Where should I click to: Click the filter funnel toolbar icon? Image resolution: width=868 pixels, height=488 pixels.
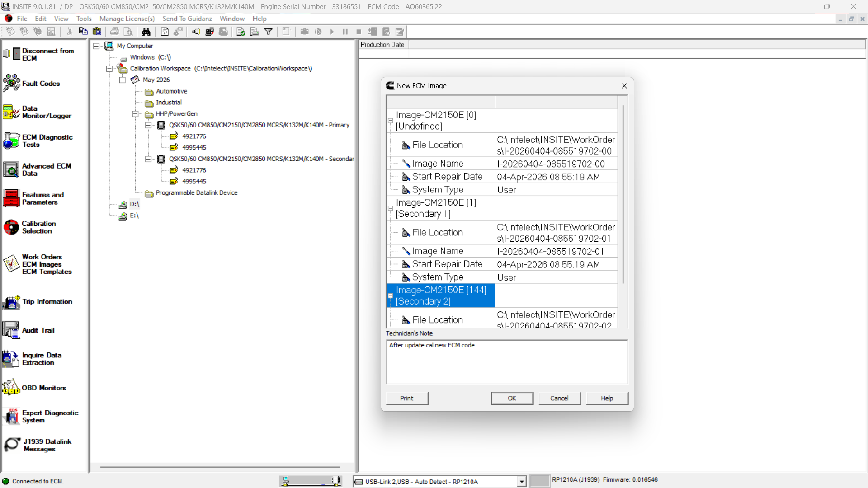269,32
